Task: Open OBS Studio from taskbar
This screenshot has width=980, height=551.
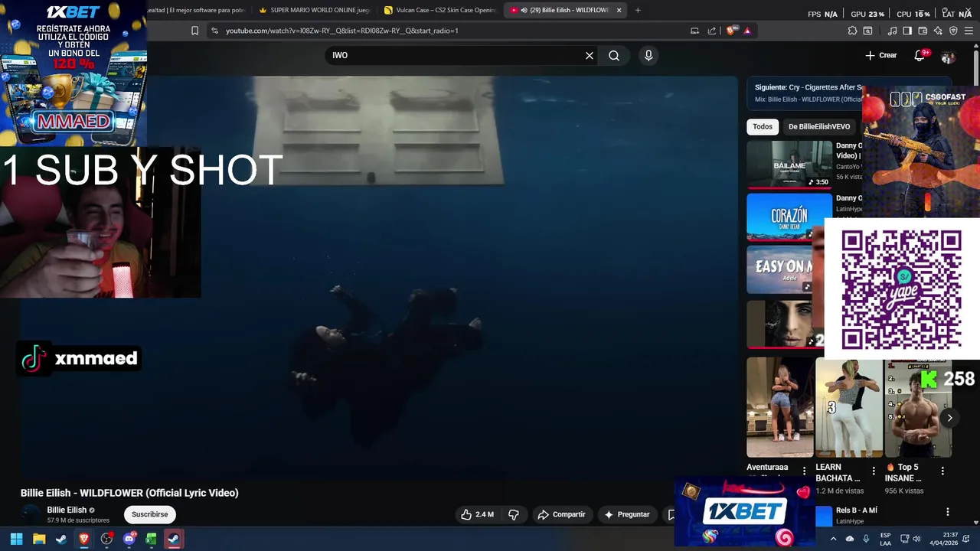Action: [106, 539]
